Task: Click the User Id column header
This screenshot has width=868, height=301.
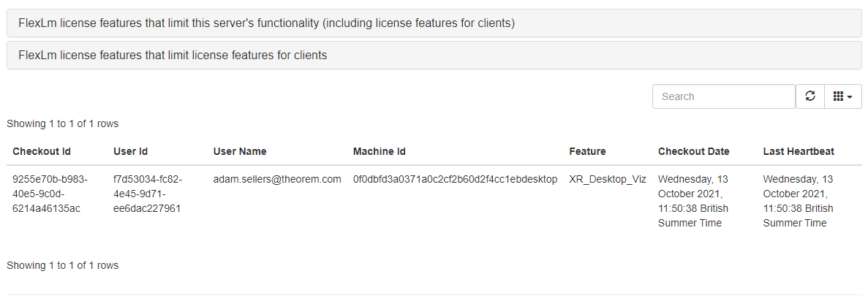Action: 131,151
